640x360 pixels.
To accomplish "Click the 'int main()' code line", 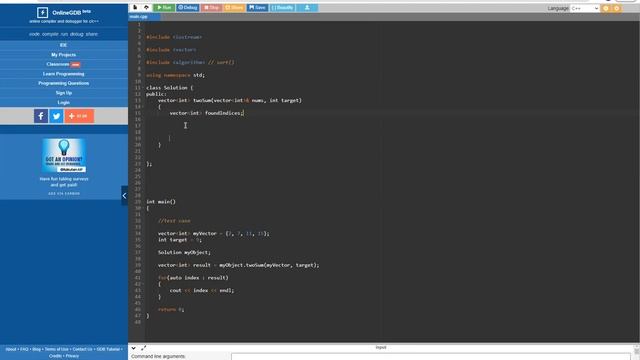I will click(161, 202).
